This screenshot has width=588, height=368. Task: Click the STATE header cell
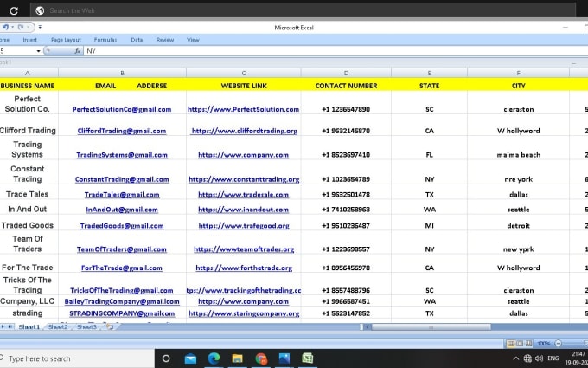click(x=429, y=85)
